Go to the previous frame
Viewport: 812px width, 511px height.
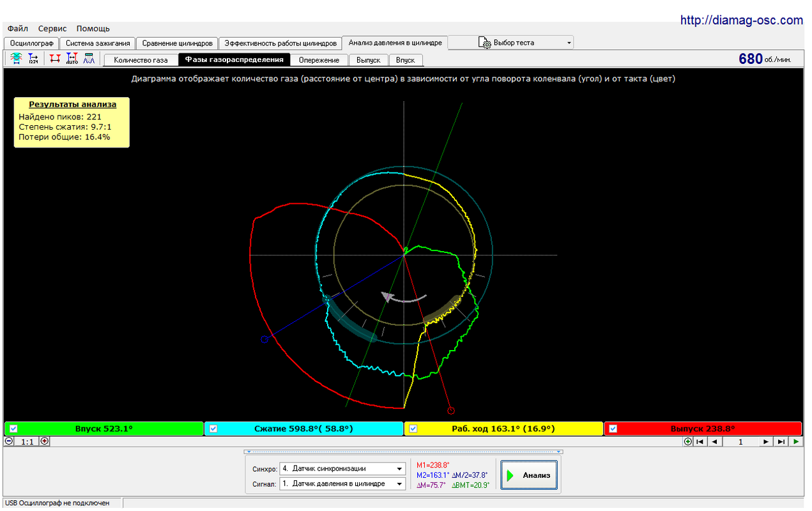714,441
